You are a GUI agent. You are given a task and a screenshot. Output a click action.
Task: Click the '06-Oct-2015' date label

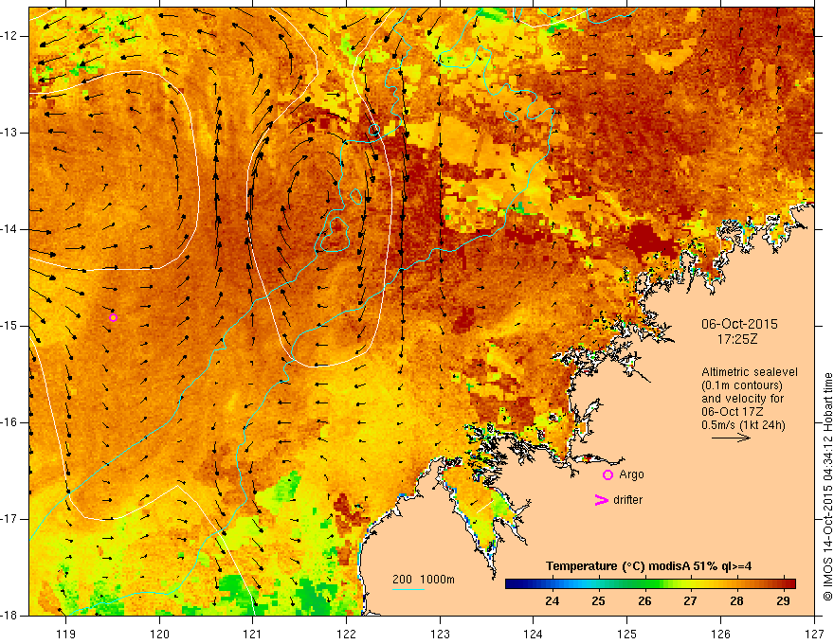[739, 324]
